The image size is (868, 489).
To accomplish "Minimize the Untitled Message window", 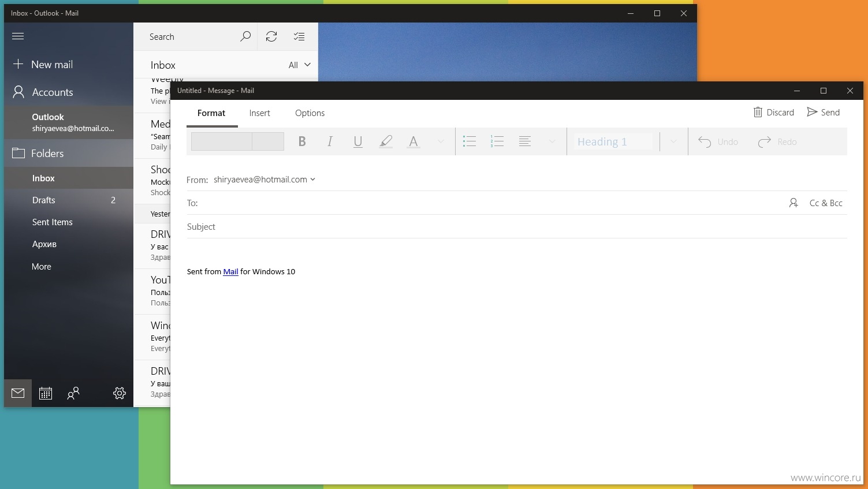I will tap(797, 91).
